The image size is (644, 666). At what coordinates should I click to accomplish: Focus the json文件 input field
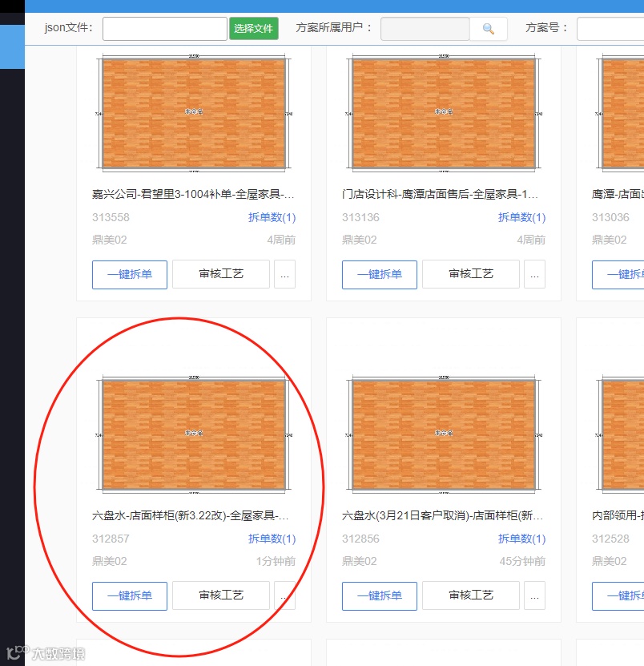coord(165,29)
